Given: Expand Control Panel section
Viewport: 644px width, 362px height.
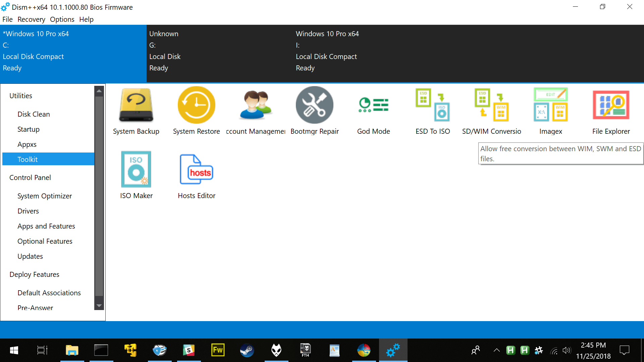Looking at the screenshot, I should coord(30,178).
